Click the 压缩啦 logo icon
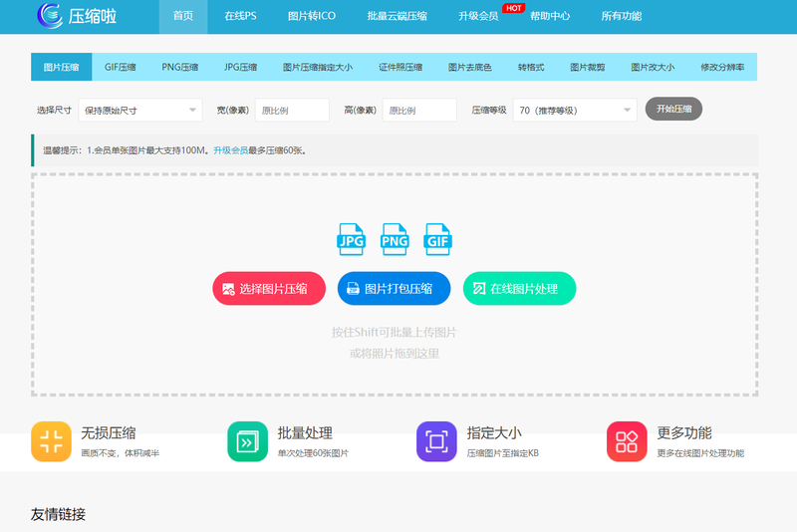The image size is (797, 532). pyautogui.click(x=50, y=15)
